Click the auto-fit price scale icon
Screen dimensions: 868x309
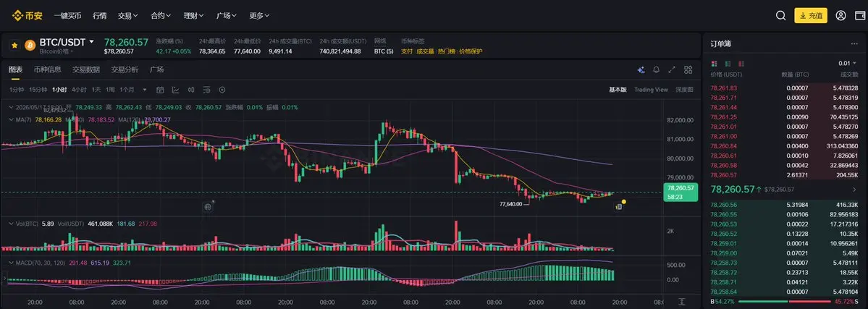pos(682,302)
